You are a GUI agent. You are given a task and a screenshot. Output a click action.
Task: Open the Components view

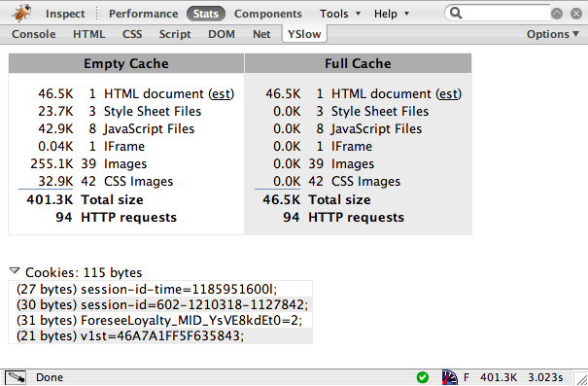coord(267,14)
